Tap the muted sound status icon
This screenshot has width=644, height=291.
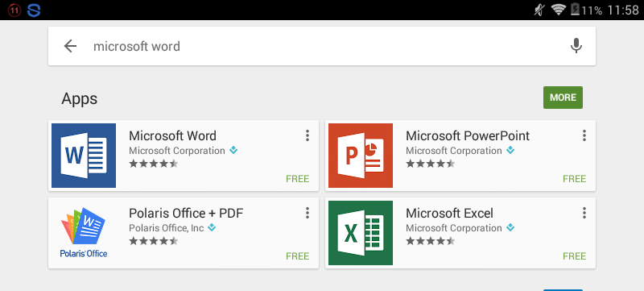[x=539, y=10]
